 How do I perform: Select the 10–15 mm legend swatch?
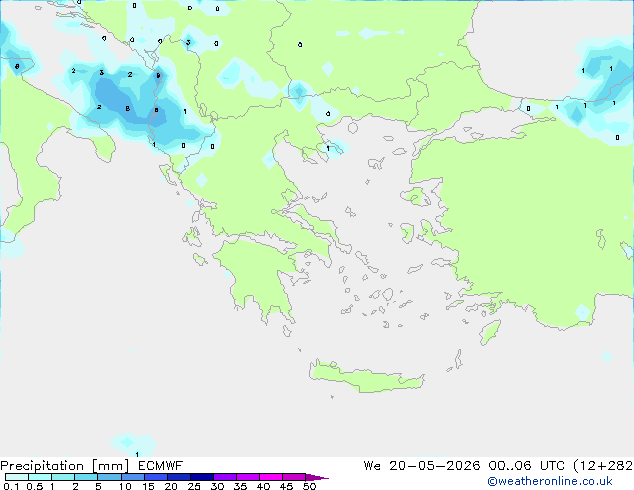point(133,477)
